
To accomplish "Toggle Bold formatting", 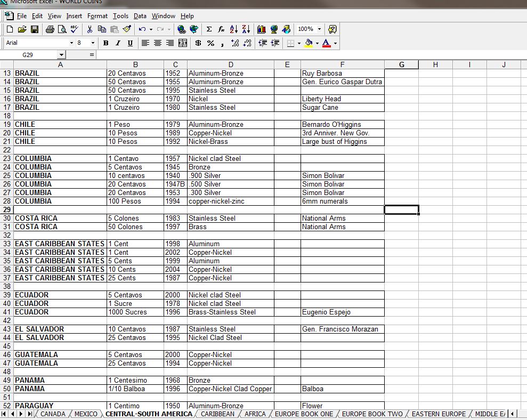I will click(x=106, y=43).
